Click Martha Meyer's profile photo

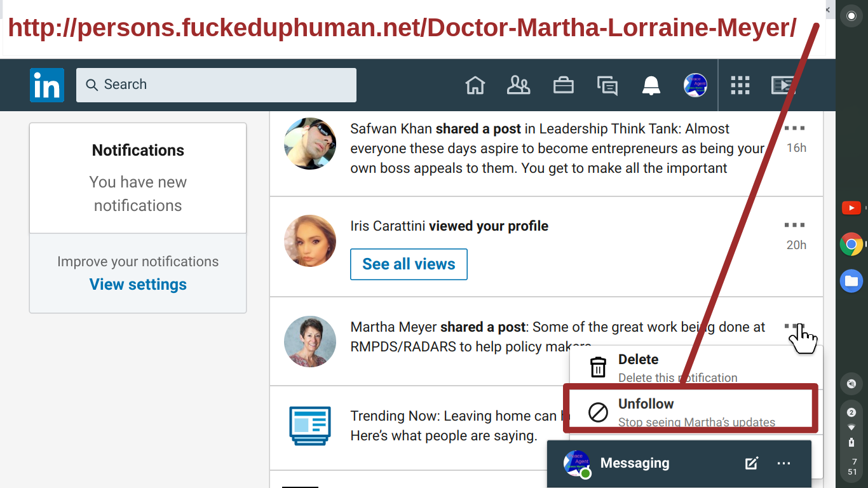pos(310,342)
